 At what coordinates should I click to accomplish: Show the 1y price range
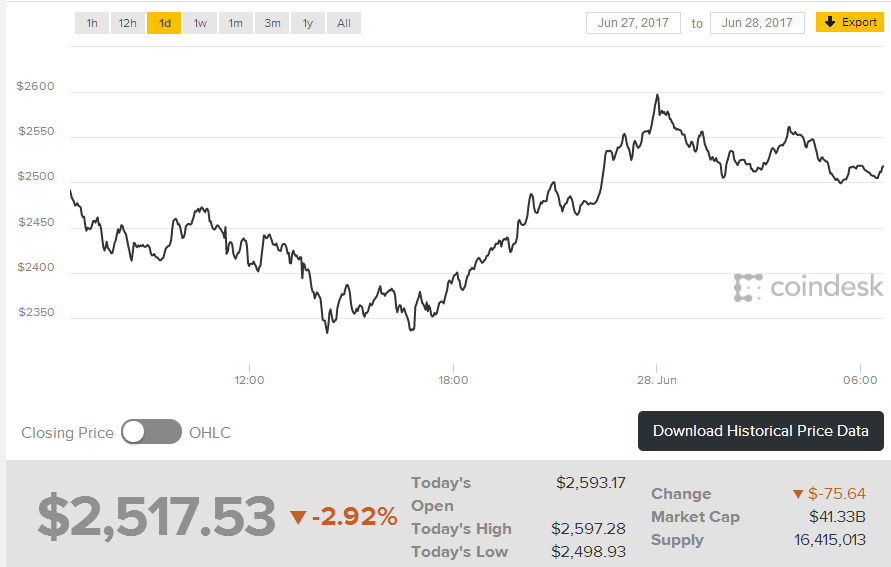pos(308,23)
